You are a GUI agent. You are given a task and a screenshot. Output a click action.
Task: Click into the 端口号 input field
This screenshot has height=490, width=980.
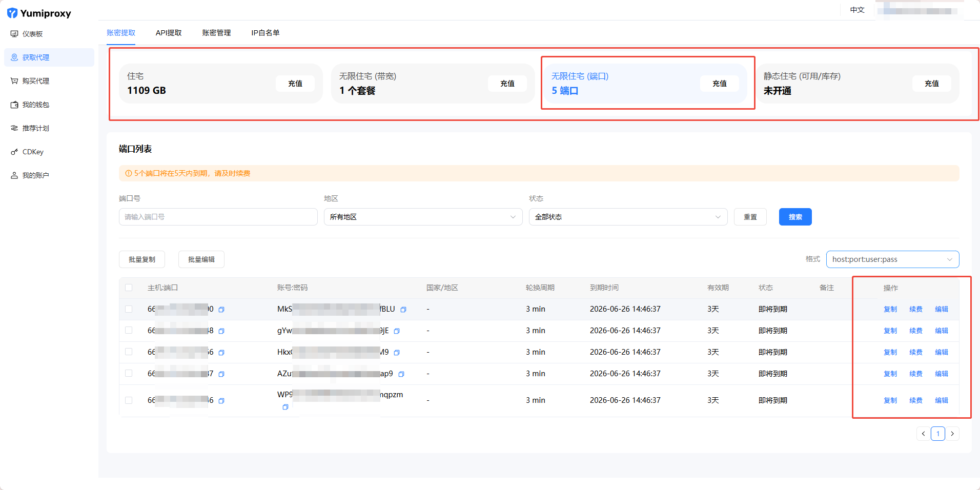click(218, 217)
